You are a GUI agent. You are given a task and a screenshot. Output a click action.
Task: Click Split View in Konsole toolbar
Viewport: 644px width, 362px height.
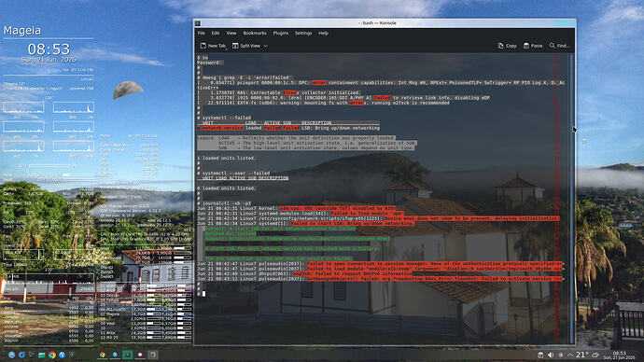(x=246, y=46)
